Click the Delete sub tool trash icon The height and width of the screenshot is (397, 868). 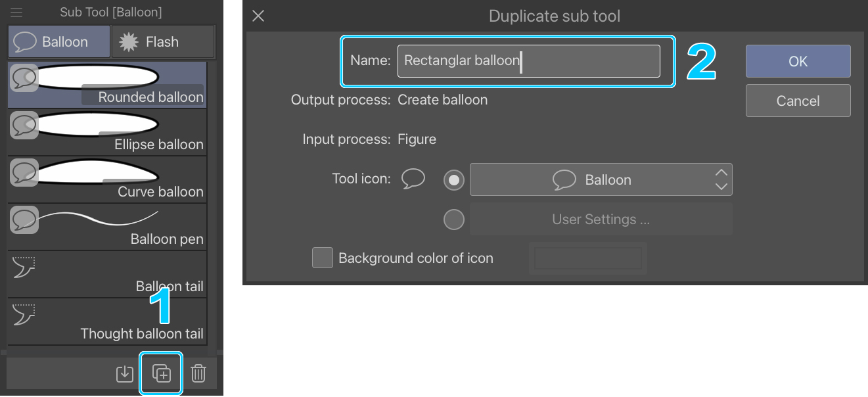(x=198, y=373)
